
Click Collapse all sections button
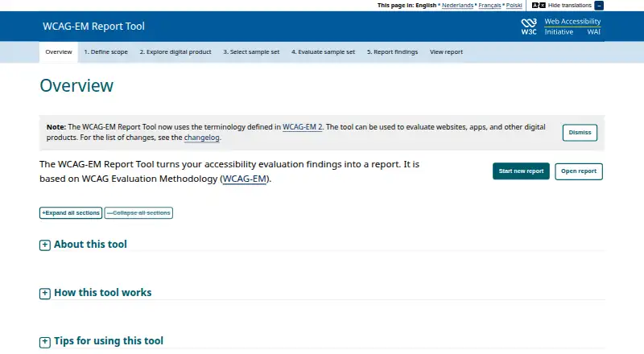(138, 212)
